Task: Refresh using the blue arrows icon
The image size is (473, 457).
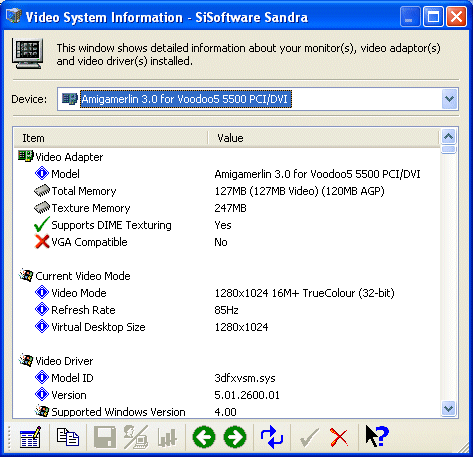Action: click(272, 437)
